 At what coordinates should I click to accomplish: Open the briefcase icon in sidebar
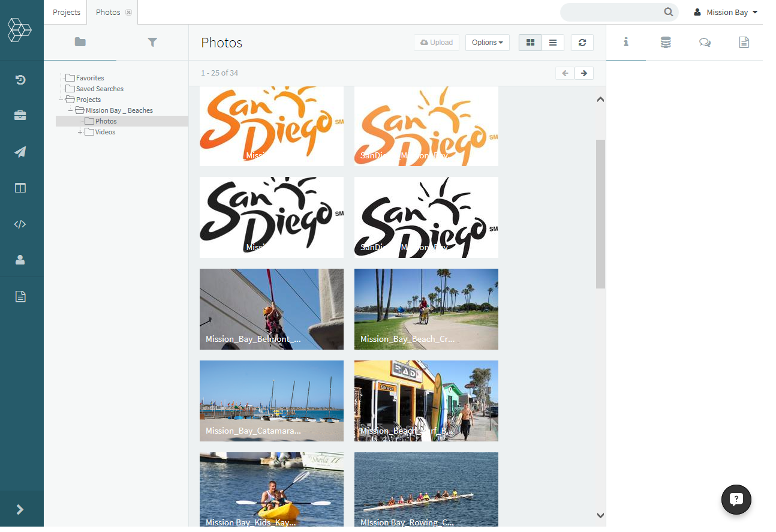pyautogui.click(x=20, y=116)
